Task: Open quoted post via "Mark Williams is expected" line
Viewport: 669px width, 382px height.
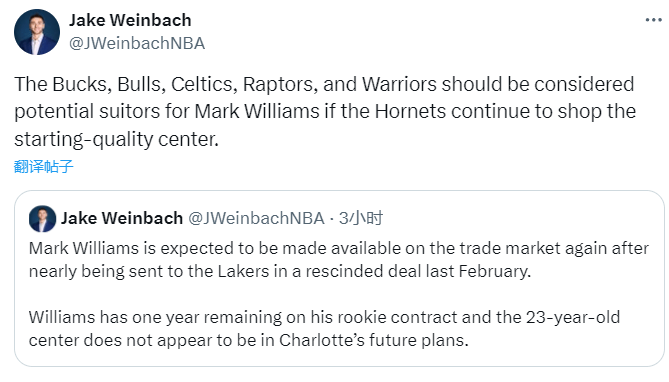Action: click(339, 248)
